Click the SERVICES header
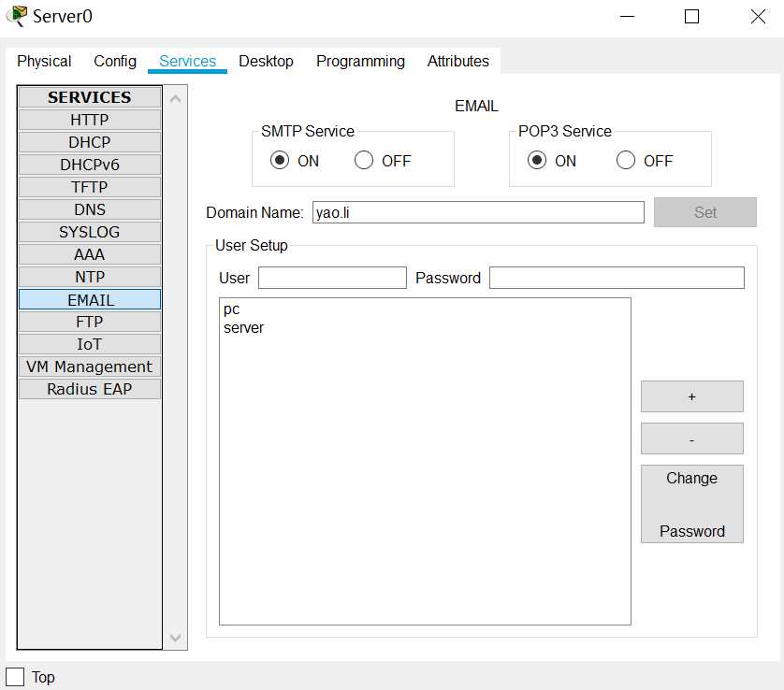Viewport: 784px width, 690px height. click(x=90, y=97)
